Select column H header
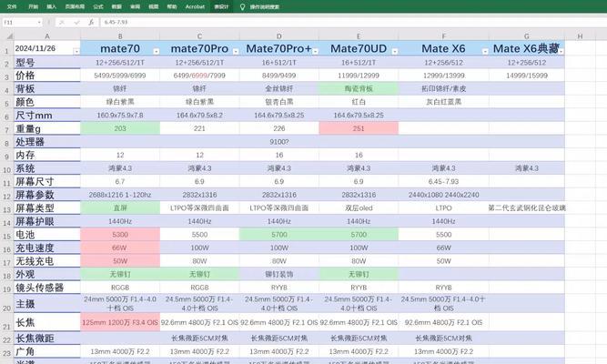This screenshot has height=364, width=607. coord(580,36)
